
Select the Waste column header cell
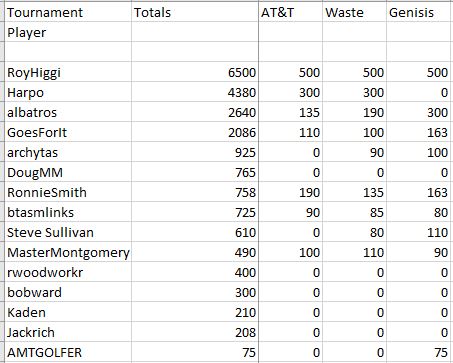click(x=354, y=12)
